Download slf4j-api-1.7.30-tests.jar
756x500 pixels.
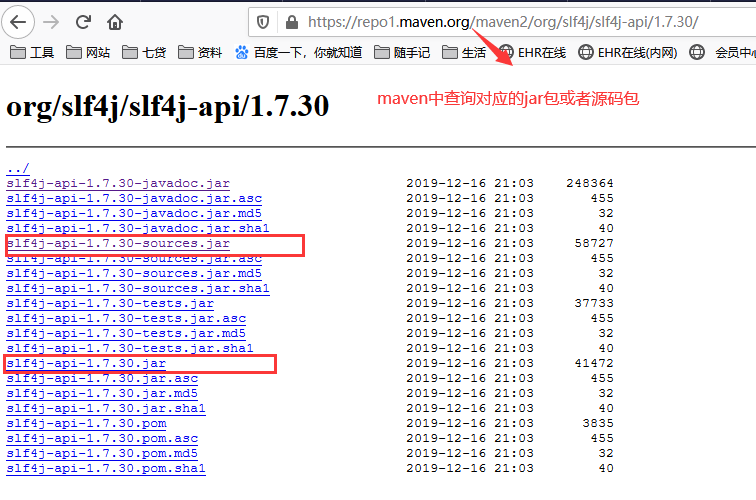pos(110,303)
